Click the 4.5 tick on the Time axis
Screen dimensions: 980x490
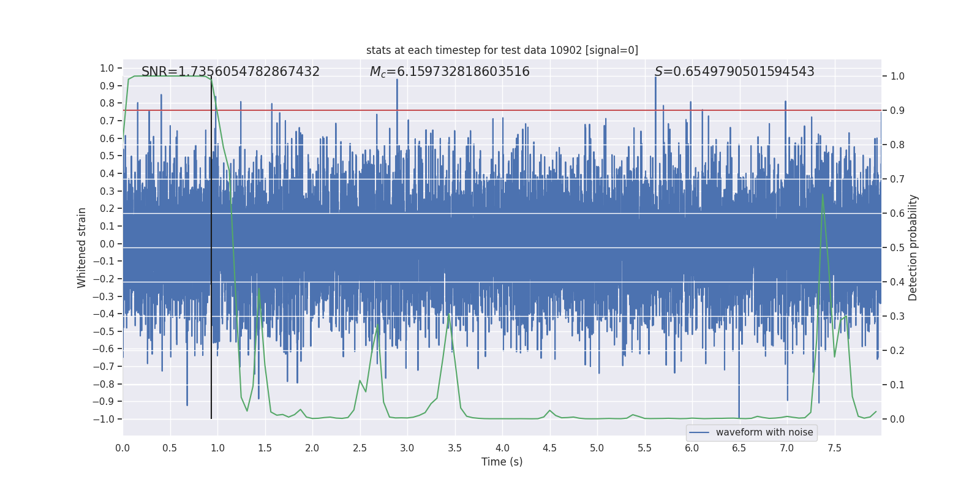pos(549,448)
